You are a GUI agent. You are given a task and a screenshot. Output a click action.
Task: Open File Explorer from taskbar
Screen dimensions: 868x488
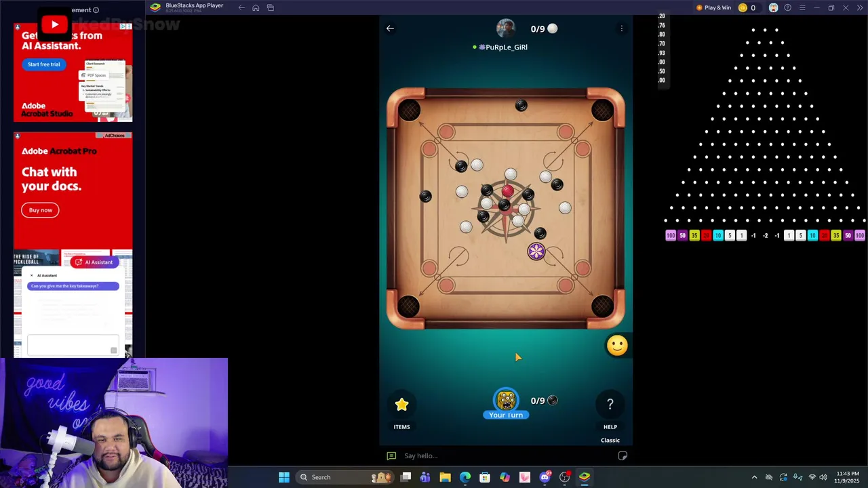pyautogui.click(x=445, y=477)
